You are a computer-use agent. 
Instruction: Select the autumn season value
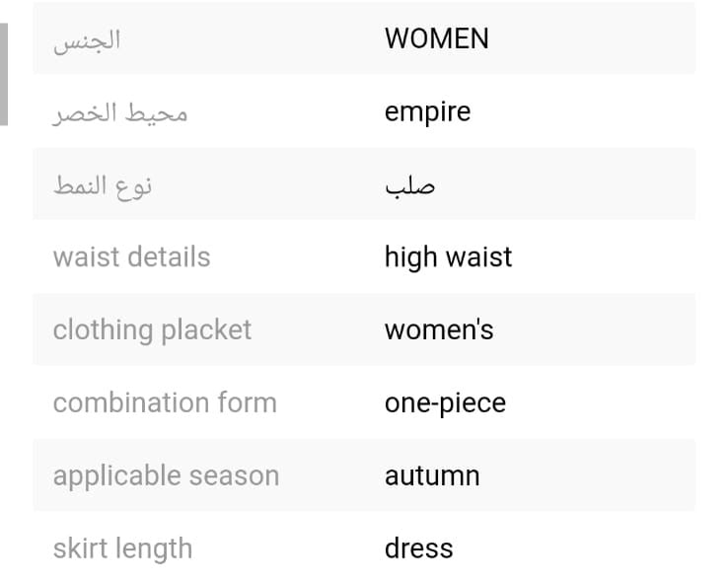pos(432,475)
